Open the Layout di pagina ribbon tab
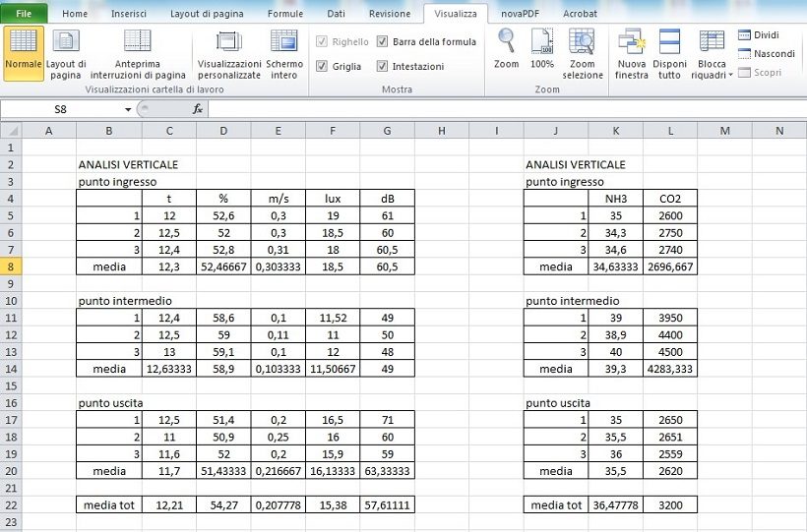 207,14
